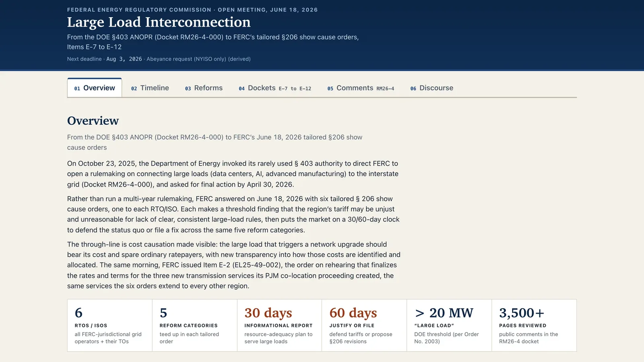The image size is (644, 362).
Task: Click the 5 Reform Categories stat card
Action: [x=195, y=325]
